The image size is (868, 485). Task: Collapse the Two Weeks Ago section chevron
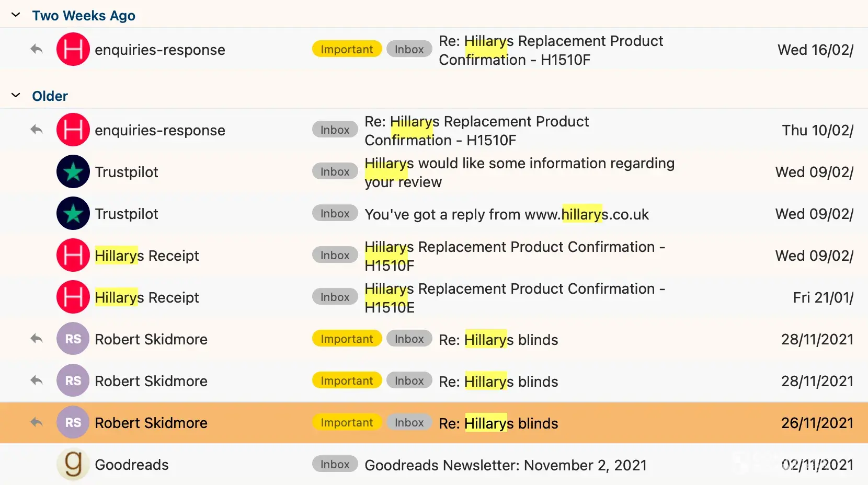point(16,15)
